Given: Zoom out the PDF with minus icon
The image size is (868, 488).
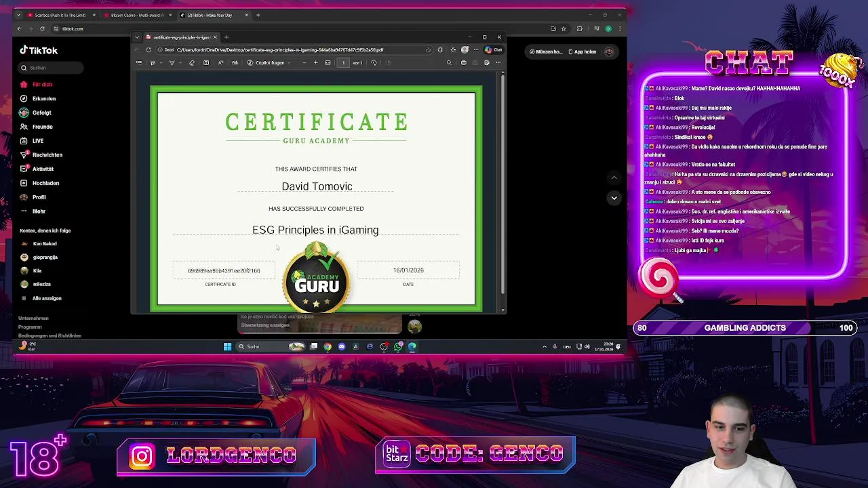Looking at the screenshot, I should [x=304, y=63].
